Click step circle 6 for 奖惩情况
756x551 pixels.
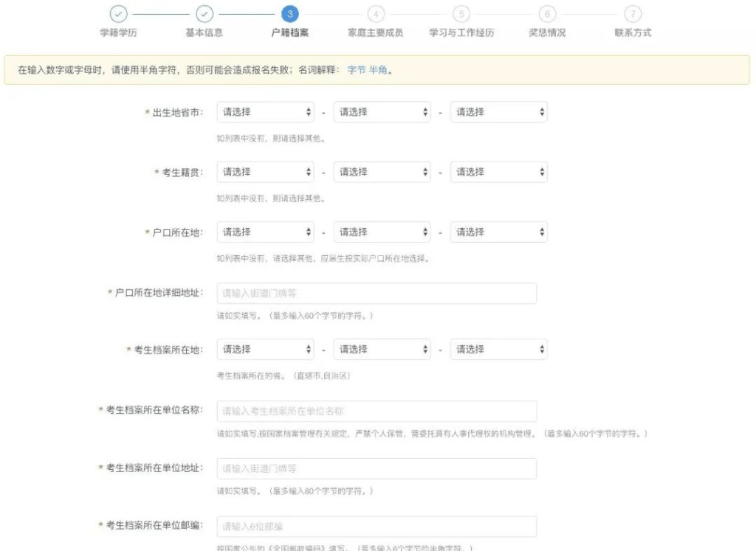[x=546, y=13]
